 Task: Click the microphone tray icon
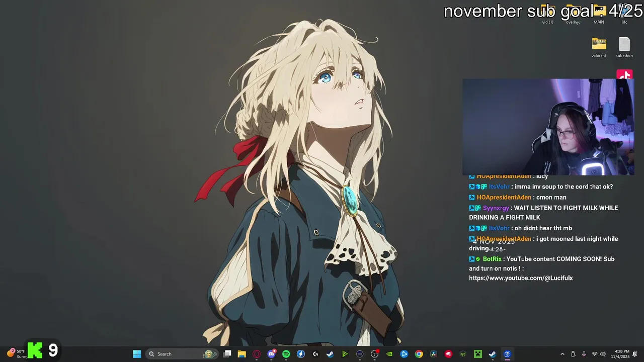point(584,354)
